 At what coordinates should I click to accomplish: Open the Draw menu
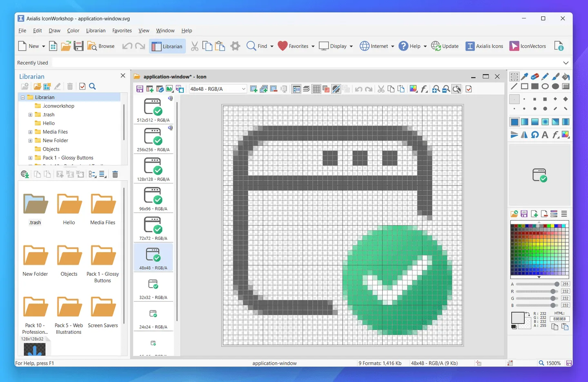click(x=54, y=31)
